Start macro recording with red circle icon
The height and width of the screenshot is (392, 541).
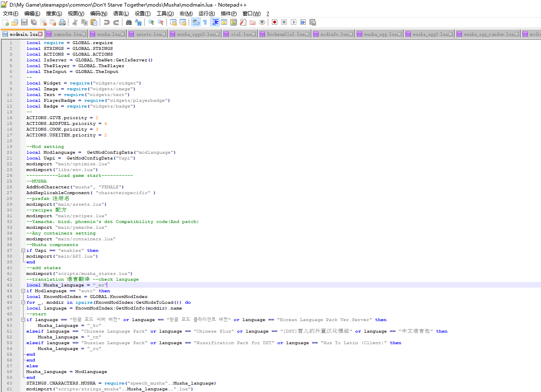[274, 22]
